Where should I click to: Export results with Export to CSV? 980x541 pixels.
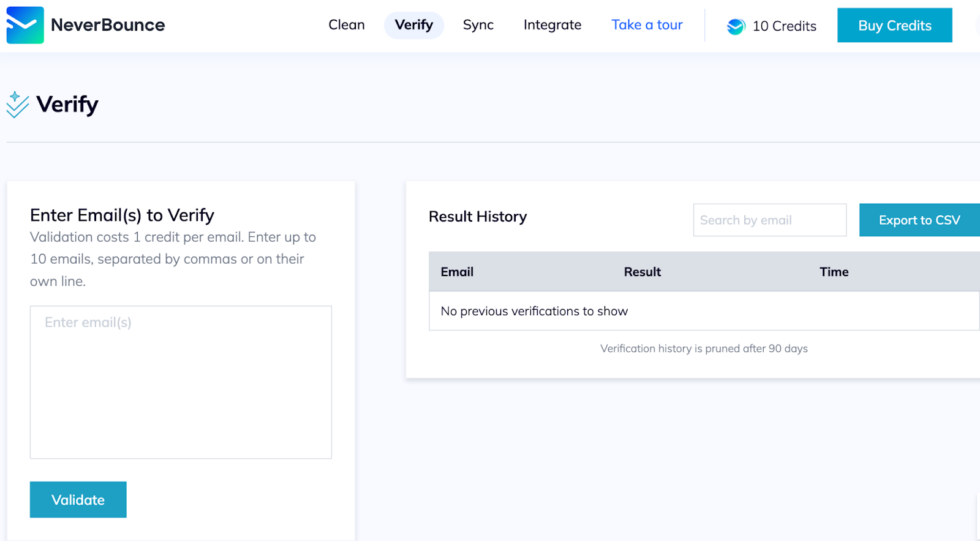[x=919, y=220]
